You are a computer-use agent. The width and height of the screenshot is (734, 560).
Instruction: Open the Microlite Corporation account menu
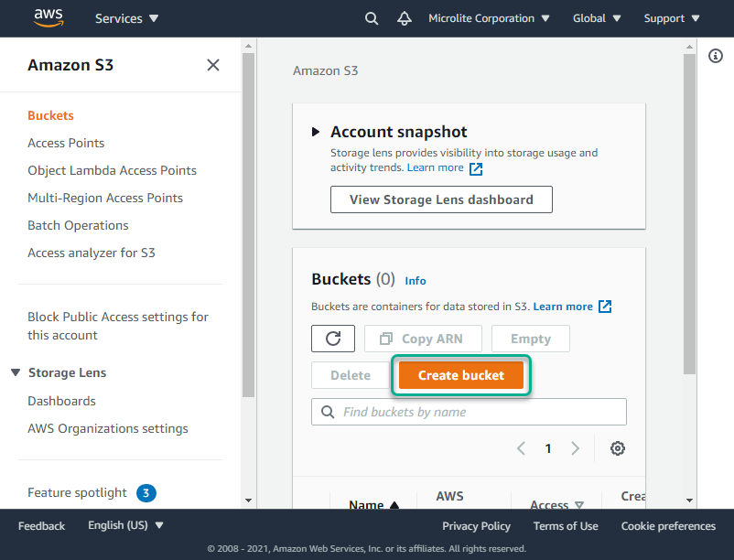pos(489,18)
